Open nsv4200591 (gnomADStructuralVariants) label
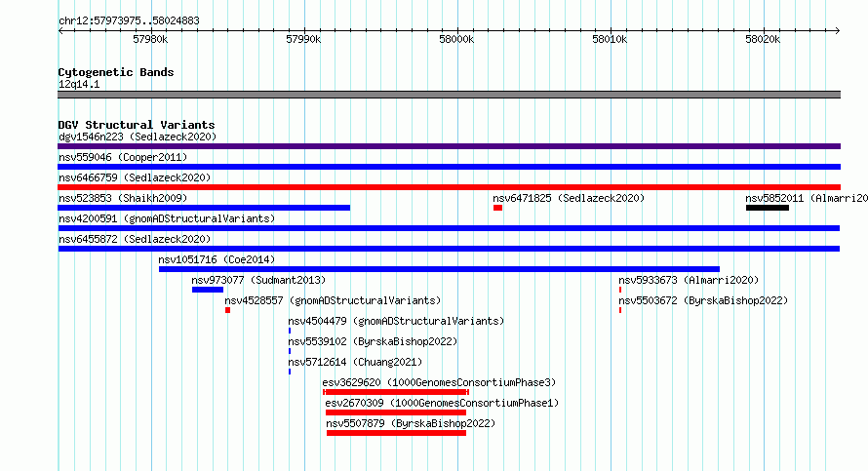This screenshot has width=868, height=471. [x=167, y=218]
